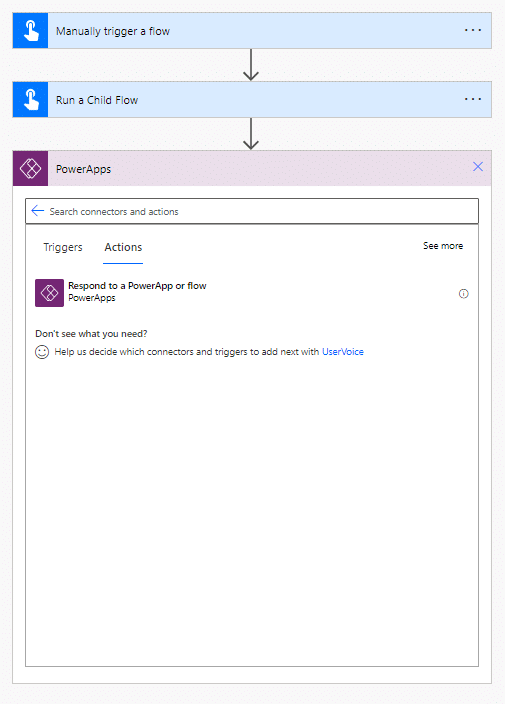Choose Respond to a PowerApp or flow action

(x=252, y=293)
